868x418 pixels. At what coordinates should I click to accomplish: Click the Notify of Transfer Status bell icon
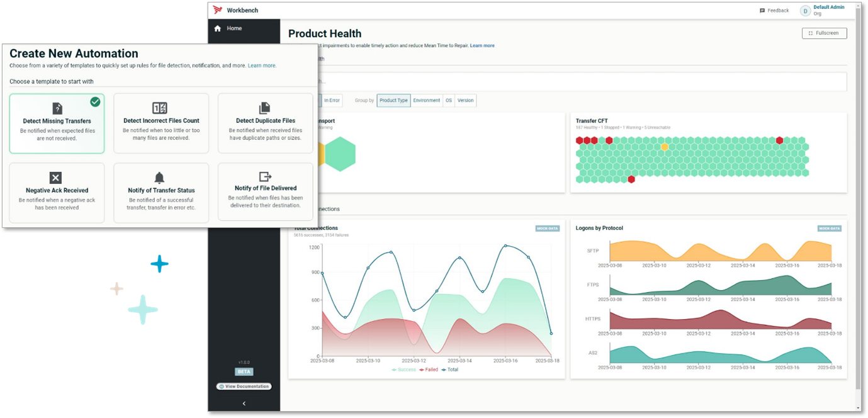click(x=160, y=178)
